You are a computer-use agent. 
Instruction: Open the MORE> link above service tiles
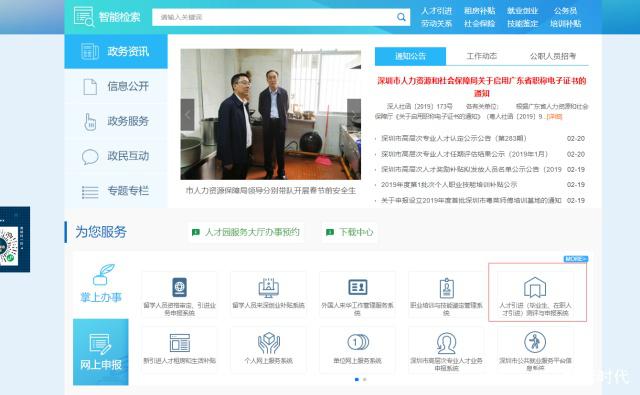[576, 259]
